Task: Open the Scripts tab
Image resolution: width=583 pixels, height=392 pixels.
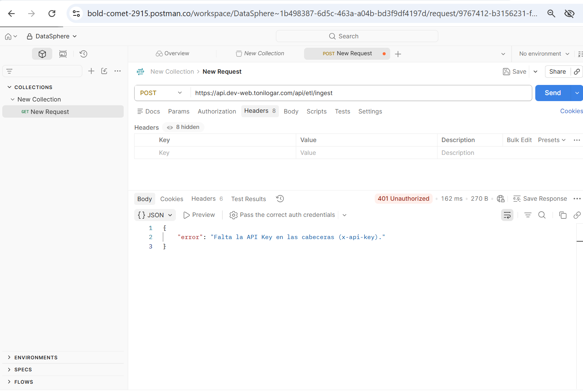Action: point(316,111)
